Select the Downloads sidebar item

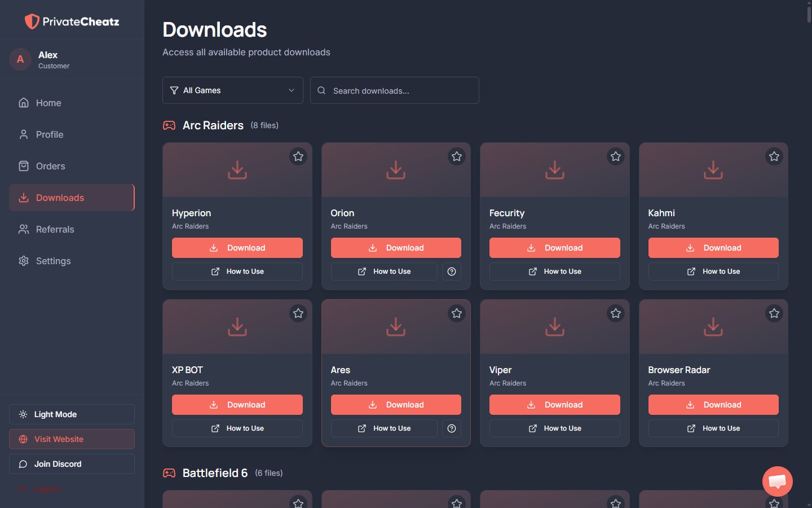(72, 198)
